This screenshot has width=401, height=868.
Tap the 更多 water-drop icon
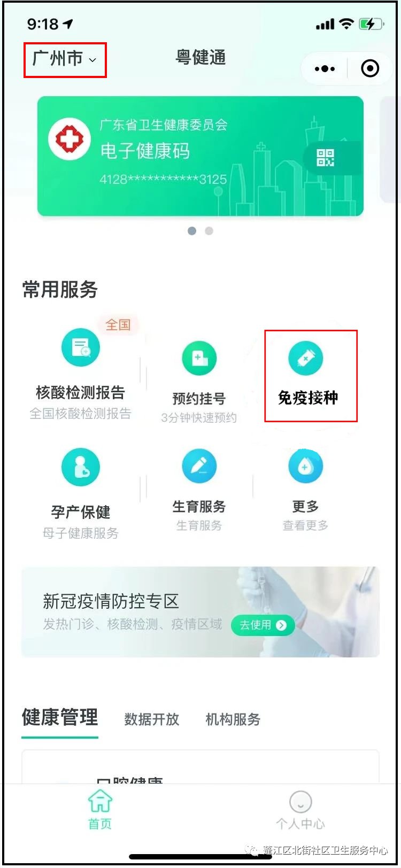pos(306,466)
